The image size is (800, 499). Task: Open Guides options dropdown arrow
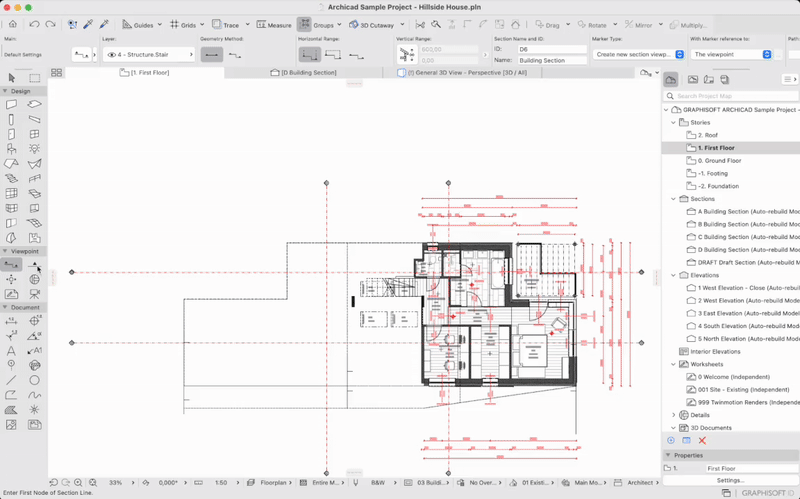click(160, 24)
